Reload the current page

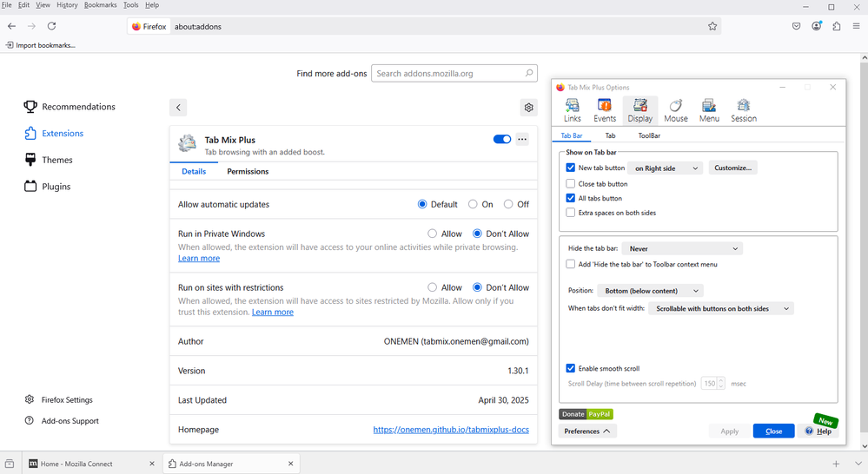51,26
